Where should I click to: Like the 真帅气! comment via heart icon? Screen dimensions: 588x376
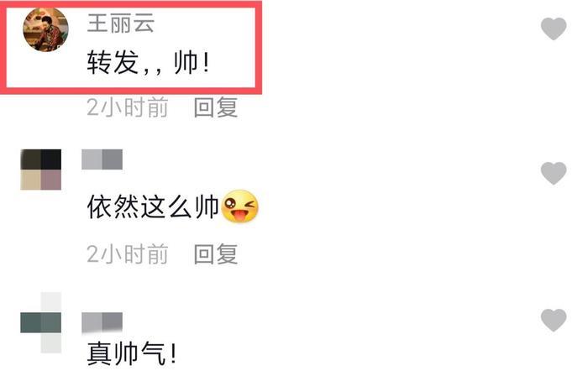click(554, 321)
